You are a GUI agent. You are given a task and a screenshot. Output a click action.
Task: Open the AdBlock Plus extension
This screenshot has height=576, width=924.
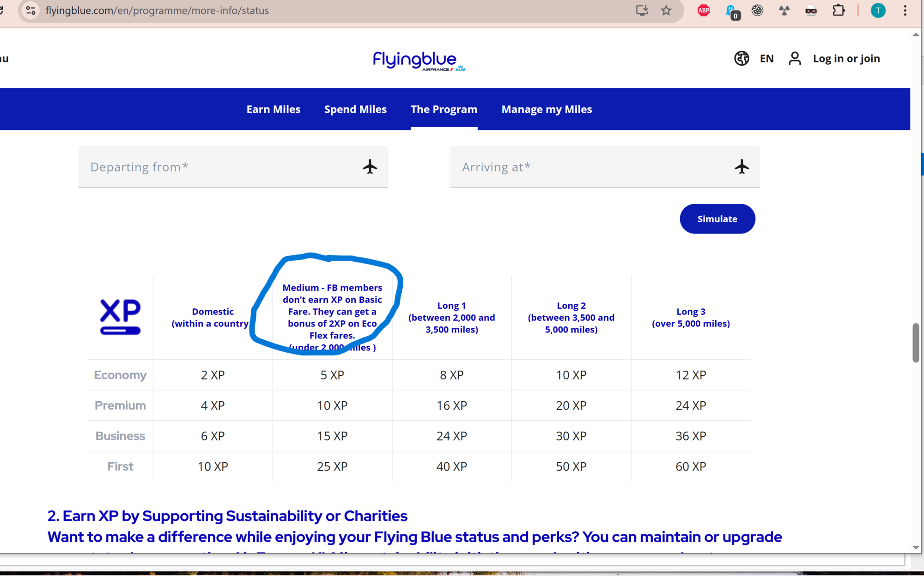[703, 10]
